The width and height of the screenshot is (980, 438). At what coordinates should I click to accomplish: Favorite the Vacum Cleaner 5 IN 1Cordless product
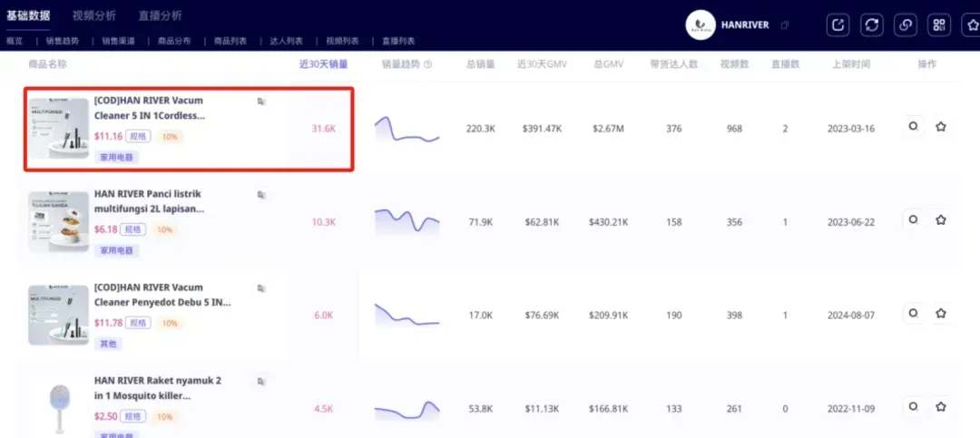pos(941,127)
